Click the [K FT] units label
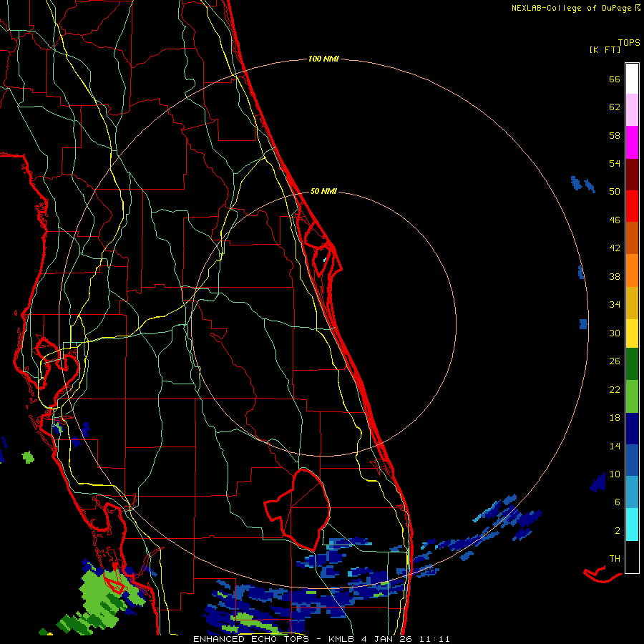Viewport: 644px width, 644px height. click(605, 50)
